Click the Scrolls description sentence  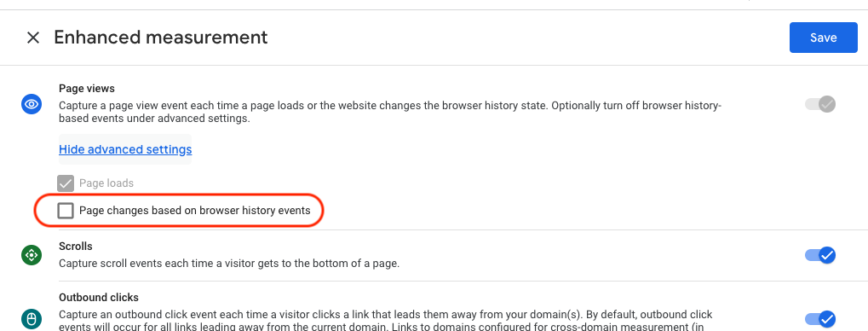[229, 264]
